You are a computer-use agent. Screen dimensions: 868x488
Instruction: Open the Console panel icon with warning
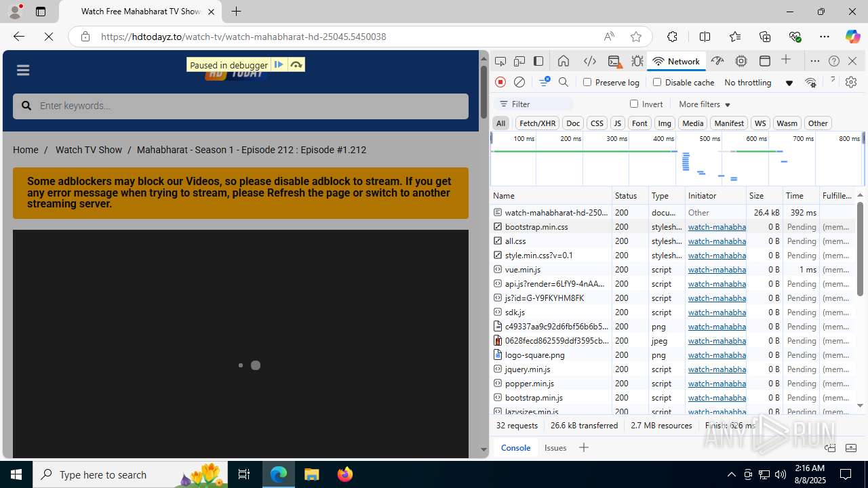click(x=614, y=61)
